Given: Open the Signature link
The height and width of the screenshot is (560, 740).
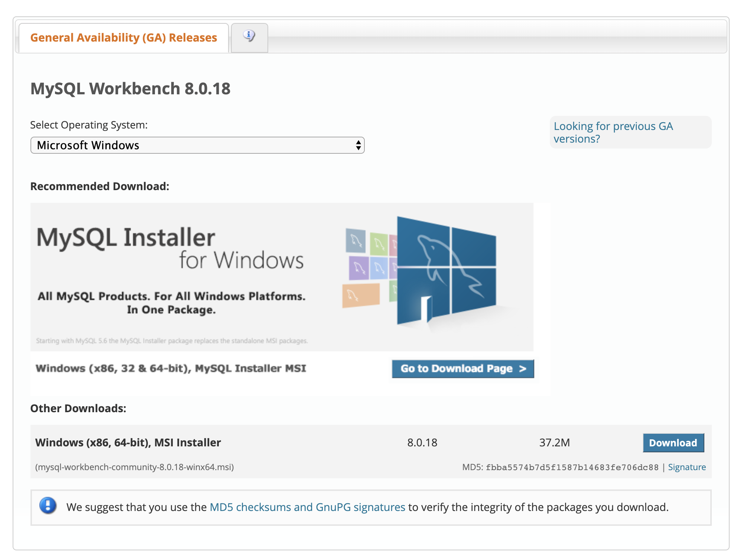Looking at the screenshot, I should (x=687, y=467).
